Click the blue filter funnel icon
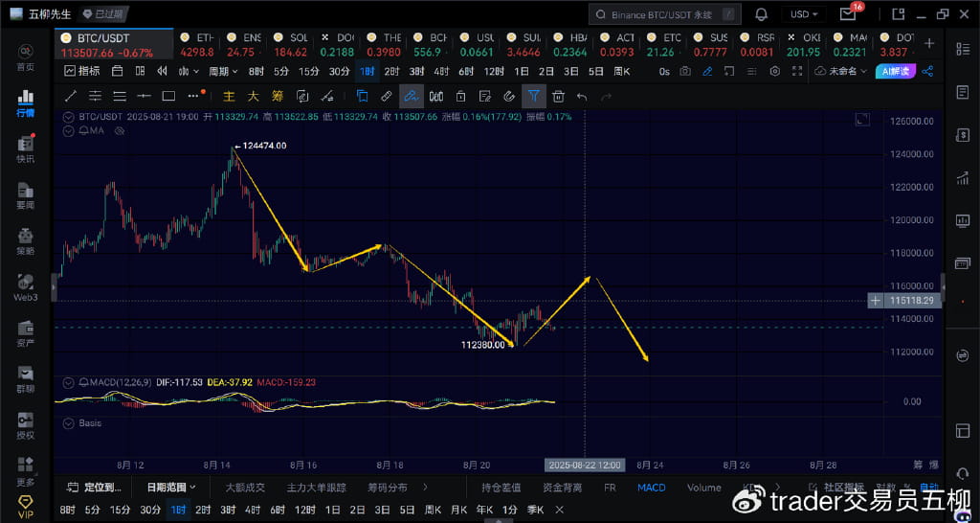Screen dimensions: 980x523 [534, 97]
